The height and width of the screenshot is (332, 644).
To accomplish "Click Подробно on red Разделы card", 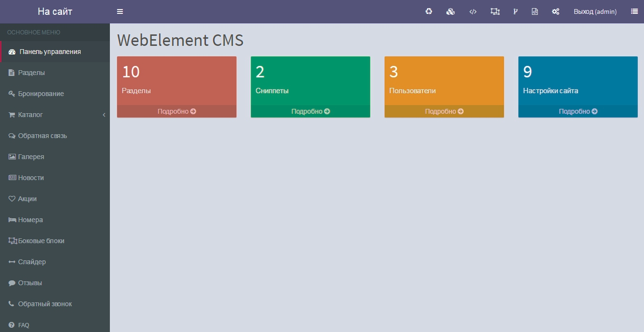I will click(177, 111).
